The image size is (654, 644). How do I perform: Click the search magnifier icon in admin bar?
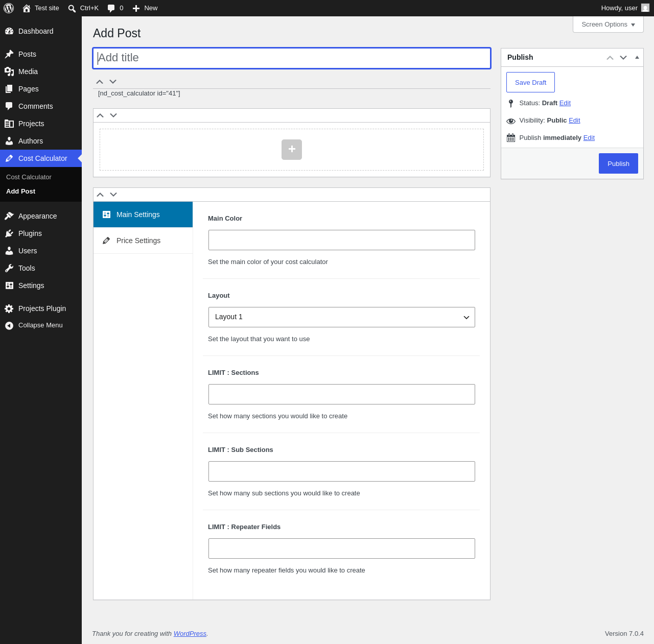pyautogui.click(x=72, y=8)
